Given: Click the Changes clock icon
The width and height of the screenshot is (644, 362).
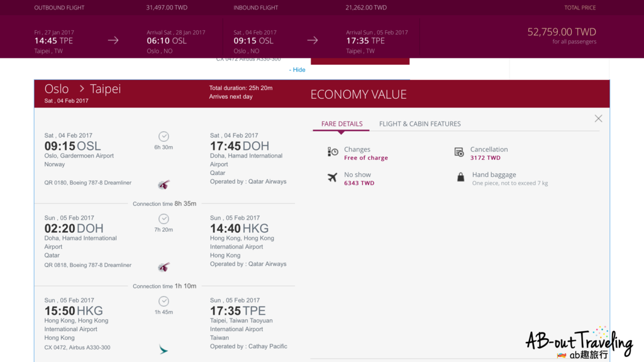Looking at the screenshot, I should 333,152.
